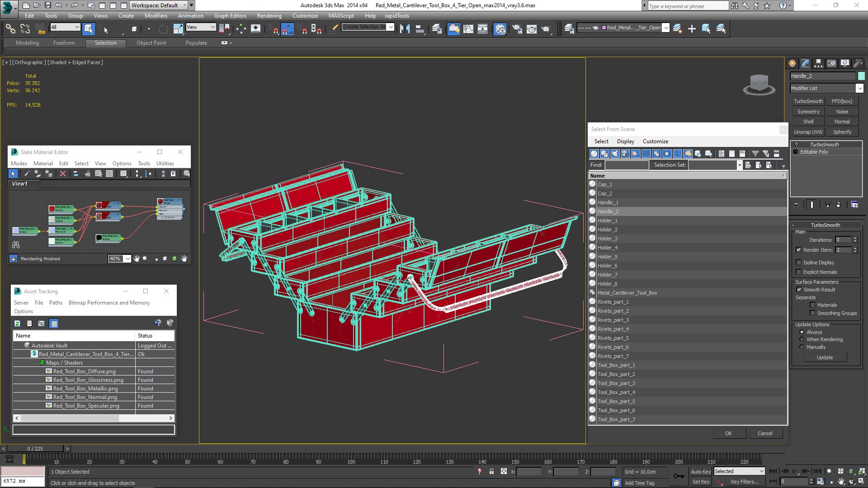The width and height of the screenshot is (868, 488).
Task: Click the Delete Selected icon in Slate Material Editor
Action: (x=63, y=174)
